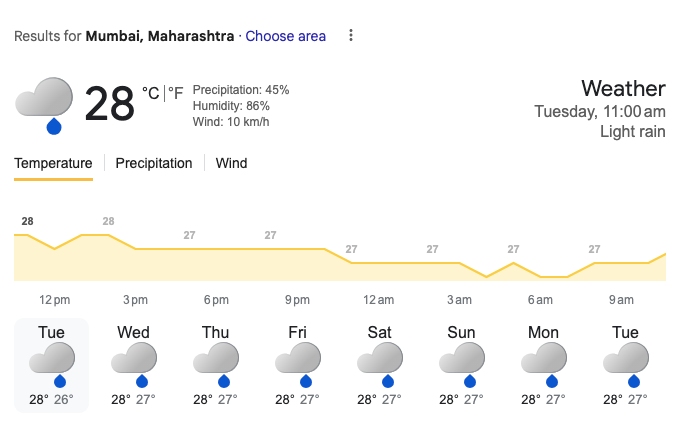Image resolution: width=685 pixels, height=429 pixels.
Task: Open the Temperature tab
Action: [x=53, y=163]
